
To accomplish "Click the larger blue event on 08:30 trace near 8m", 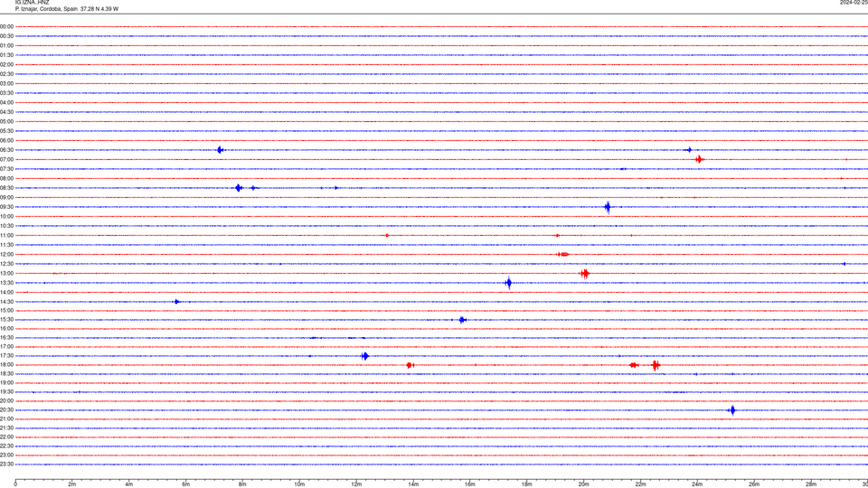I will 239,188.
